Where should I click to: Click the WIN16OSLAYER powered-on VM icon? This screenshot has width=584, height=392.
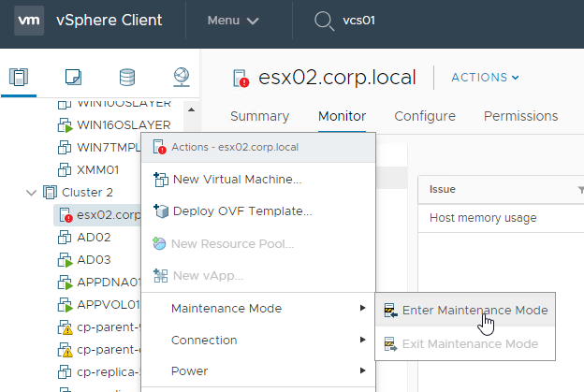(65, 125)
